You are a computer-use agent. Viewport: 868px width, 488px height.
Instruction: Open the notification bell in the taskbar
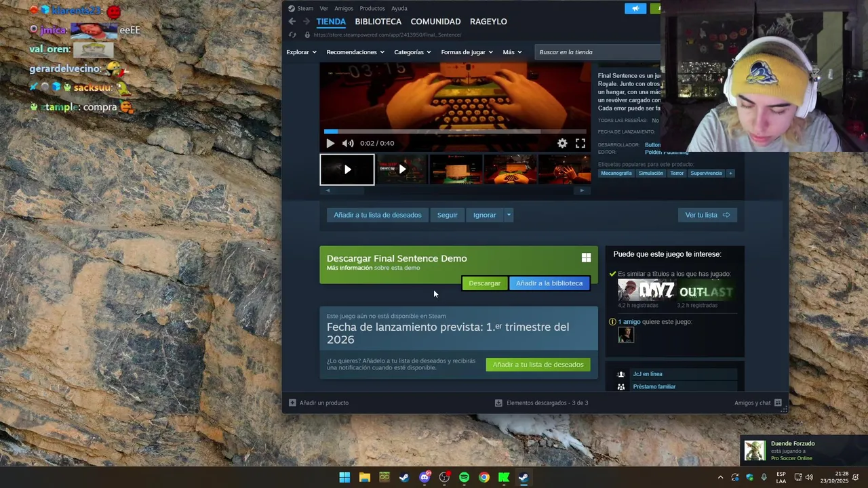pyautogui.click(x=856, y=477)
